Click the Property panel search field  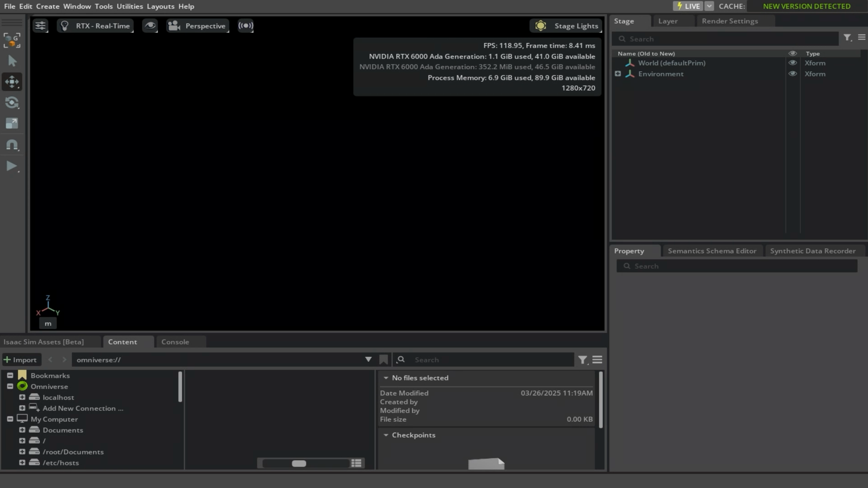click(x=737, y=266)
